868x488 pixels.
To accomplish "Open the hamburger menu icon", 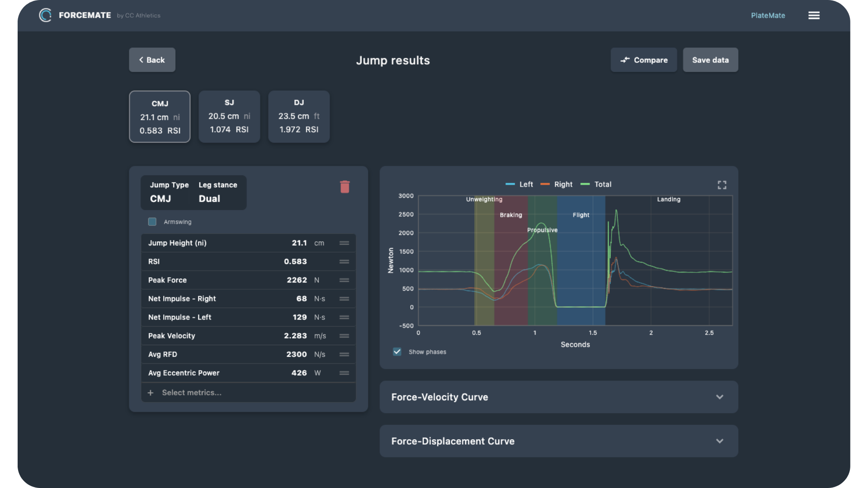I will 814,15.
